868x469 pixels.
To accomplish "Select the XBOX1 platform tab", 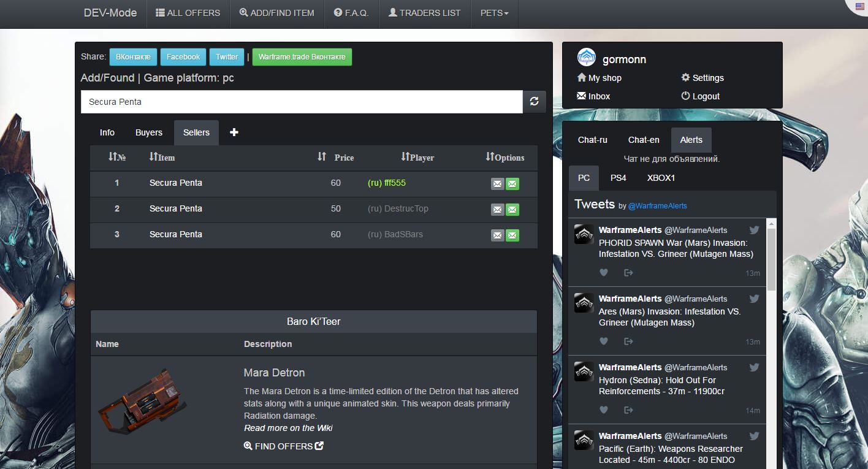I will (x=661, y=178).
